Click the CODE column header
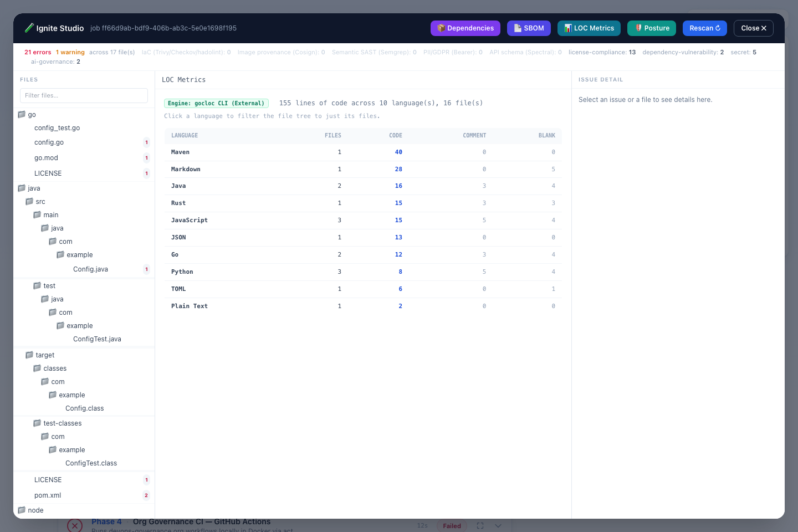This screenshot has width=798, height=532. tap(396, 136)
